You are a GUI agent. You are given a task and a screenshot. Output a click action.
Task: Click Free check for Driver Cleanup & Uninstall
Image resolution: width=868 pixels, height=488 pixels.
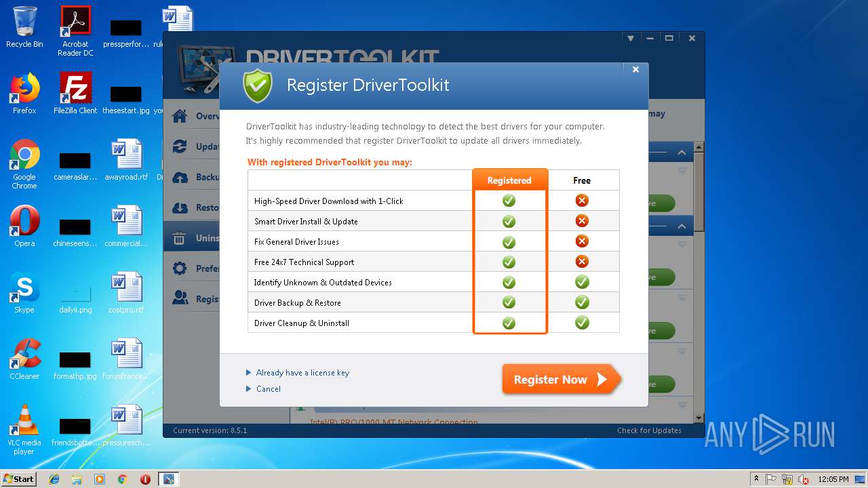pos(582,323)
